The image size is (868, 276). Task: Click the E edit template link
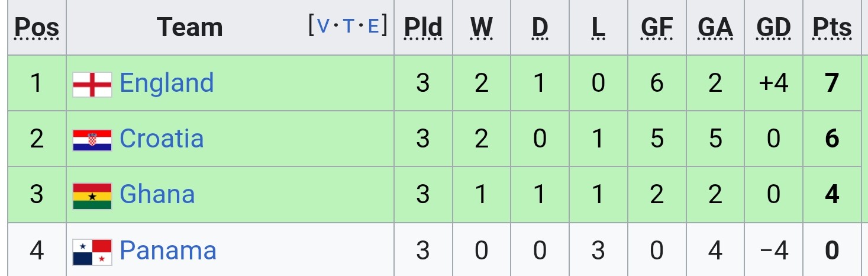pos(373,27)
